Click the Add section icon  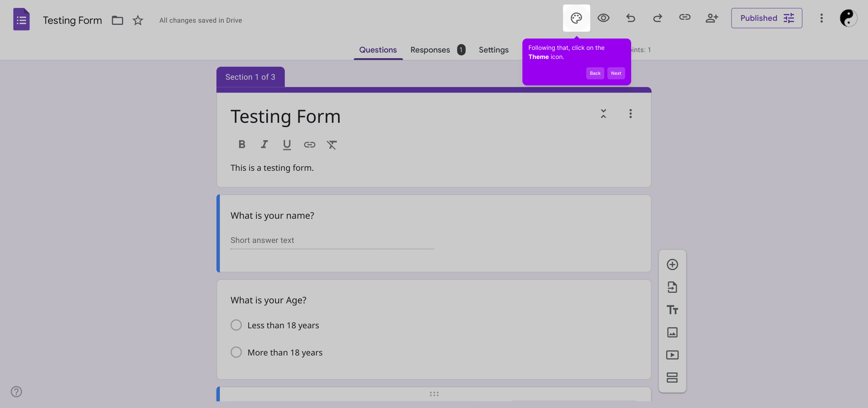click(672, 377)
